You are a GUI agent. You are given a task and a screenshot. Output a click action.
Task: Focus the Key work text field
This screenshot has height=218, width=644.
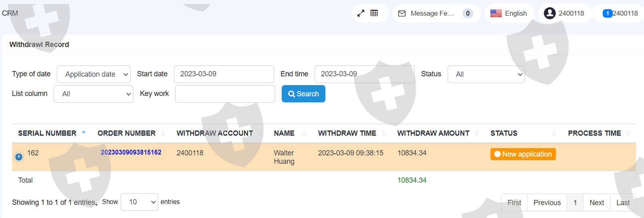coord(225,94)
